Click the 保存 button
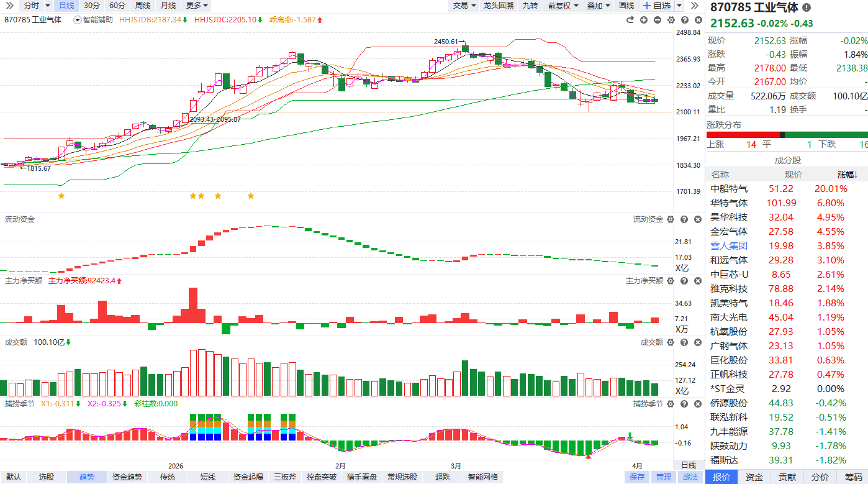The width and height of the screenshot is (868, 484). coord(637,477)
